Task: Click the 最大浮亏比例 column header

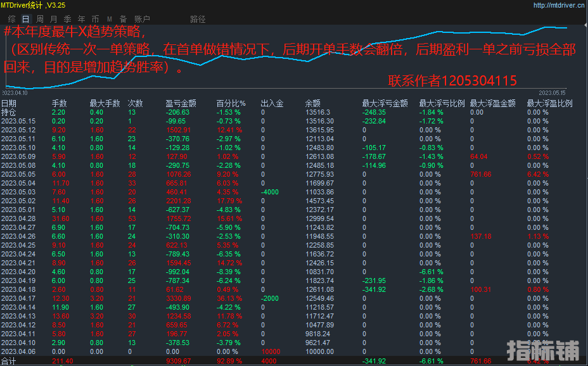Action: coord(442,103)
